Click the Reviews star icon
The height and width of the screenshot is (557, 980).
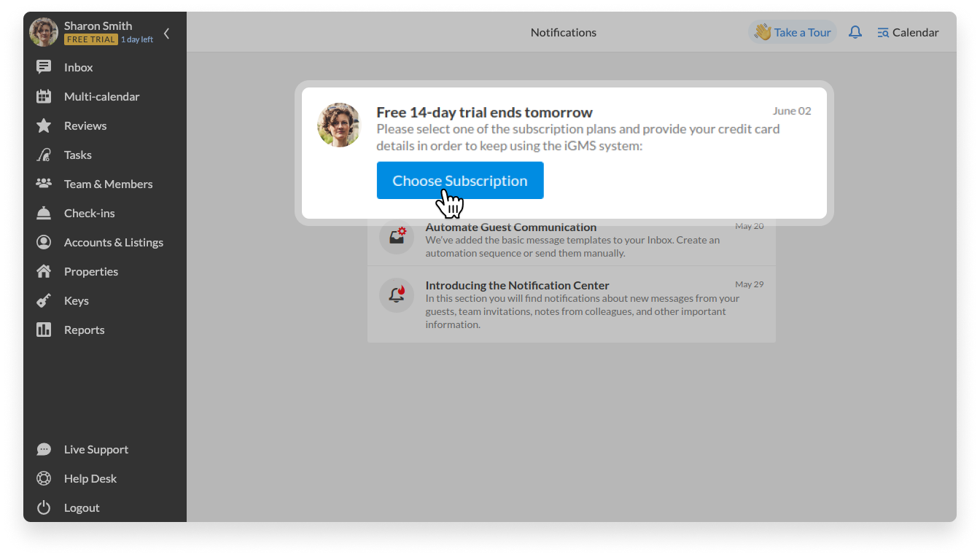[44, 125]
